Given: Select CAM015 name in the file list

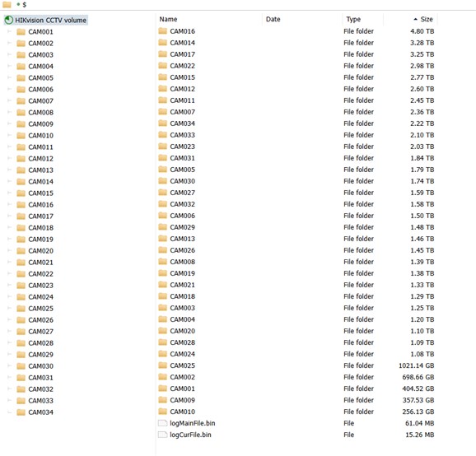Looking at the screenshot, I should [183, 77].
